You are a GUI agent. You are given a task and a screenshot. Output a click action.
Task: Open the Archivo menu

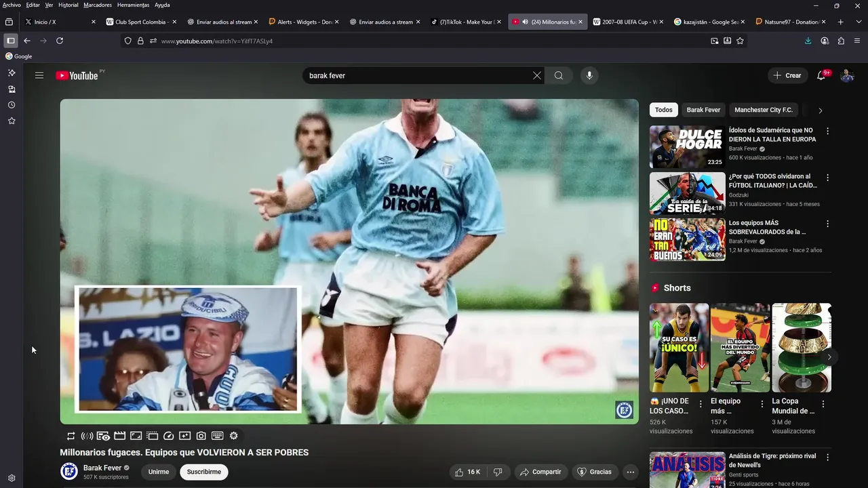click(x=12, y=5)
